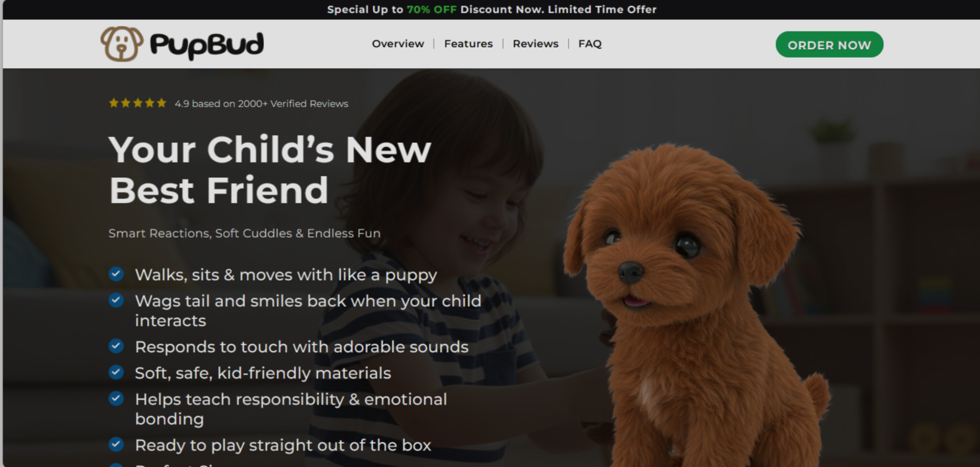Click checkmark icon beside Responds to touch
Image resolution: width=980 pixels, height=467 pixels.
pos(116,346)
